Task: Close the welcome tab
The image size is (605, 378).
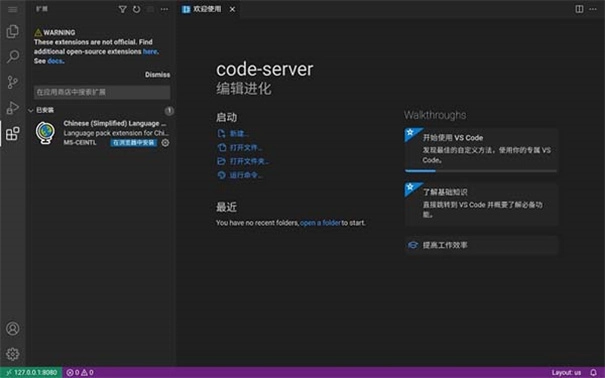Action: coord(232,9)
